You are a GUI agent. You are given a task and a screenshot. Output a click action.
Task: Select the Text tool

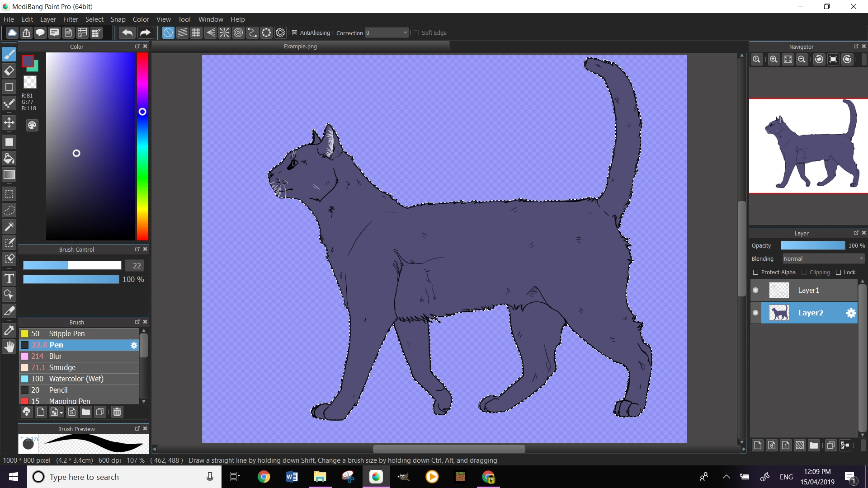pos(9,278)
